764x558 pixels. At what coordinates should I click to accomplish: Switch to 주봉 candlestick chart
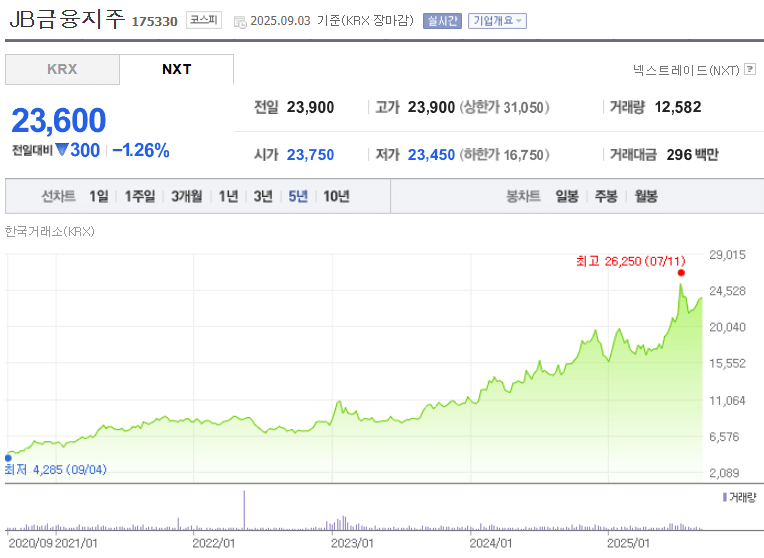click(x=606, y=196)
